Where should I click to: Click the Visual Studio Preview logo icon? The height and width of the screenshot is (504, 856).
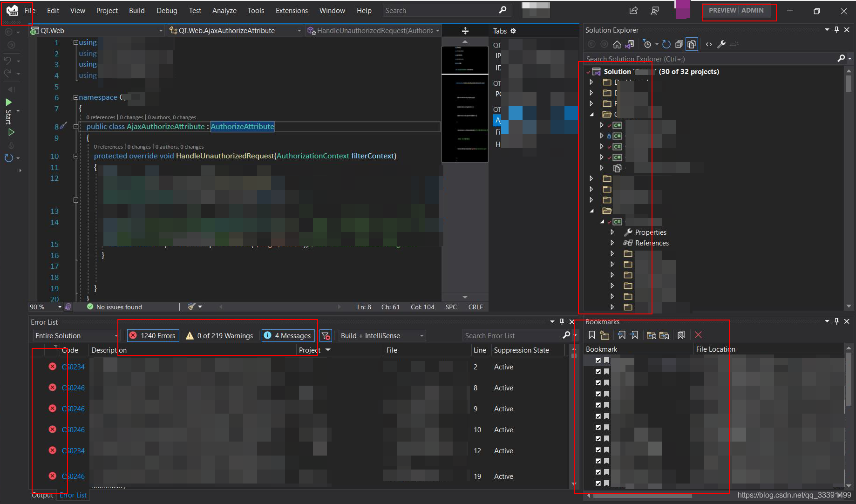[12, 10]
